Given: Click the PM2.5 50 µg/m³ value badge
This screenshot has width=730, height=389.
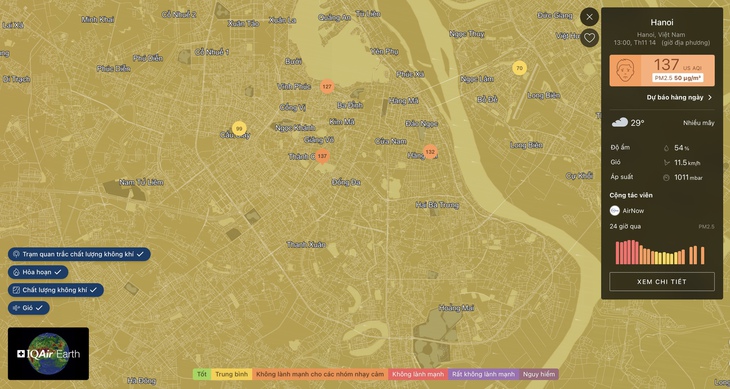Looking at the screenshot, I should point(677,78).
